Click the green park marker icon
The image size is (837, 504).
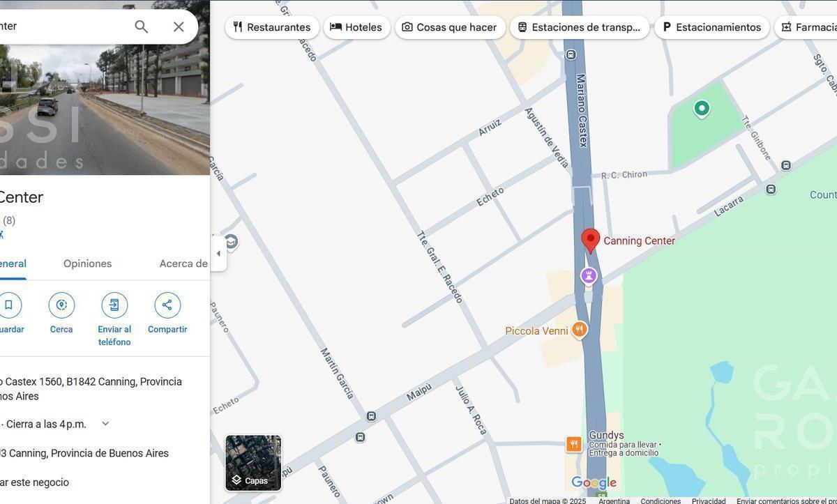click(x=702, y=108)
